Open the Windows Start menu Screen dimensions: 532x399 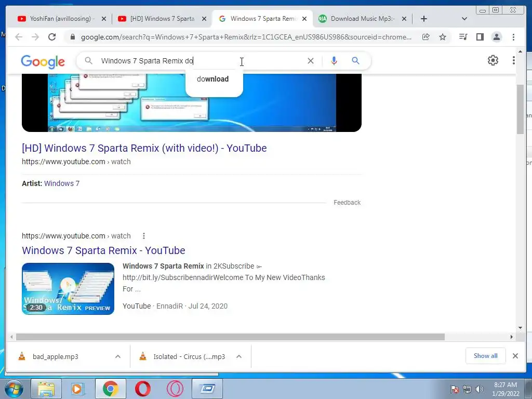(x=14, y=389)
